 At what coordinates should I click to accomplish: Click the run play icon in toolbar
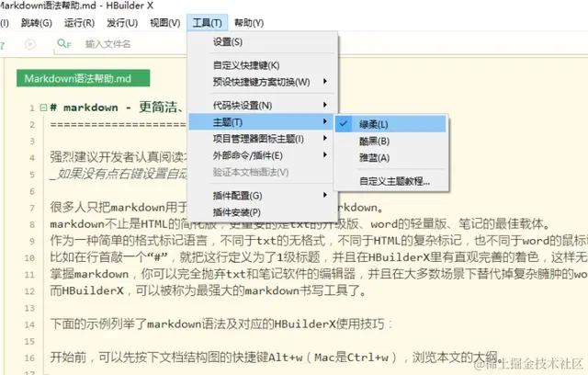coord(30,44)
